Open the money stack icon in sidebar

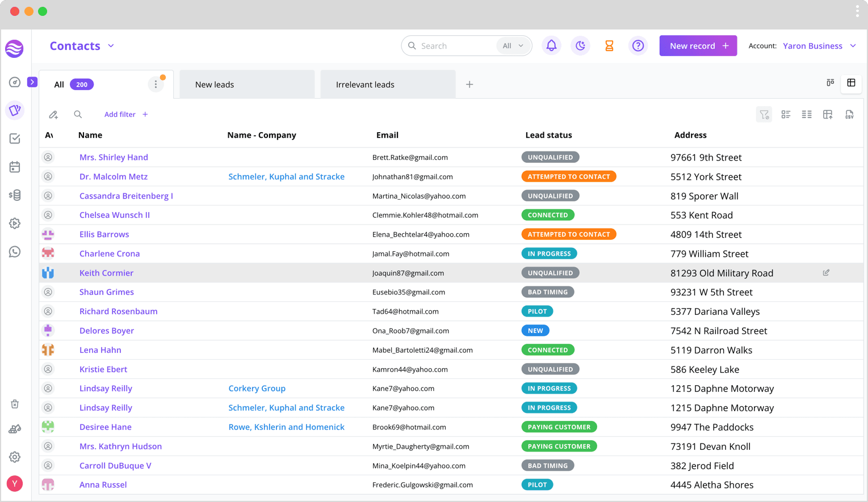15,195
